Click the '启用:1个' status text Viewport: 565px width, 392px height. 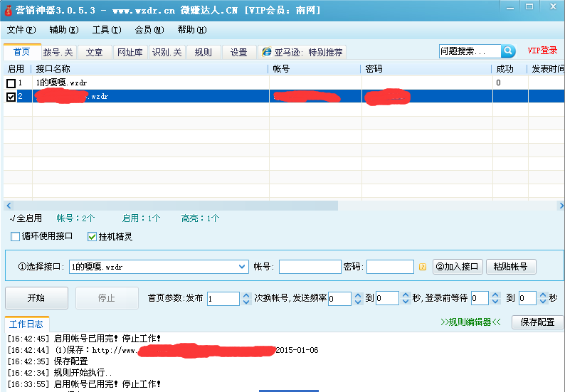coord(141,218)
